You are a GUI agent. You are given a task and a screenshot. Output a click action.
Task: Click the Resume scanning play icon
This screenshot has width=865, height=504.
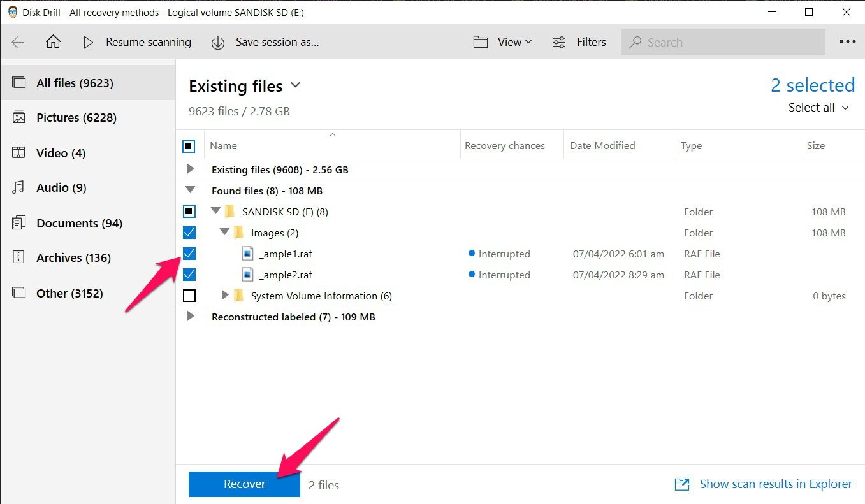(89, 42)
